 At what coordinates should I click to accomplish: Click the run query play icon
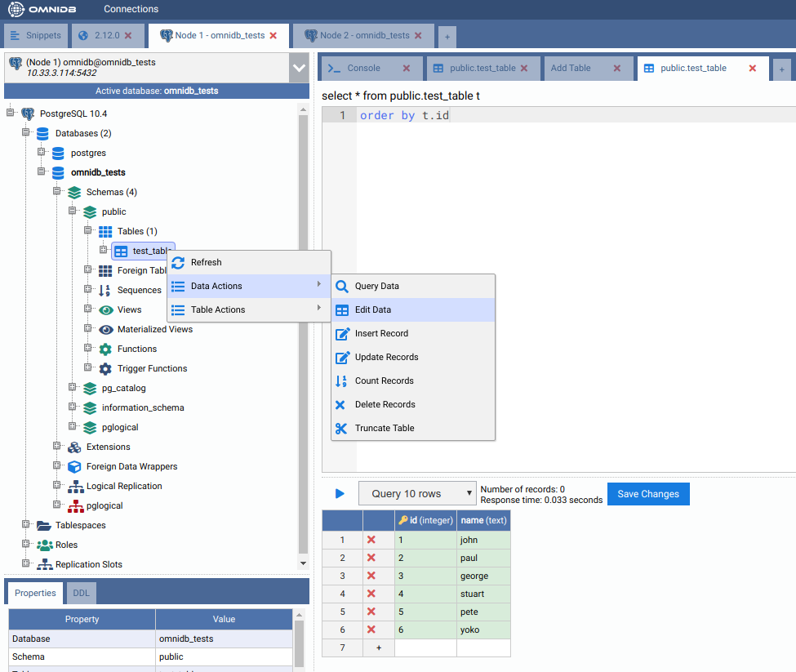(340, 493)
